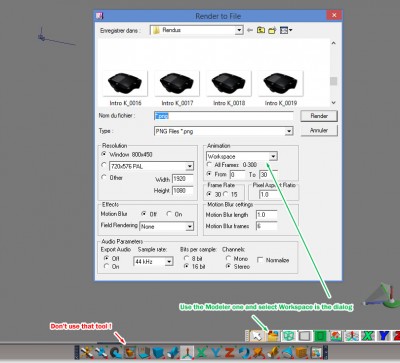Select the highlighted three-axis tool icon

coord(187,352)
